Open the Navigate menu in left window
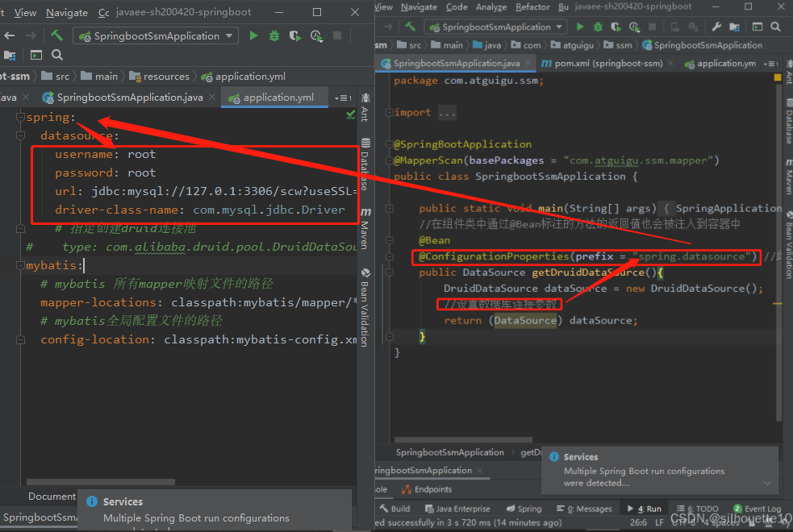Screen dimensions: 793x532 point(67,13)
